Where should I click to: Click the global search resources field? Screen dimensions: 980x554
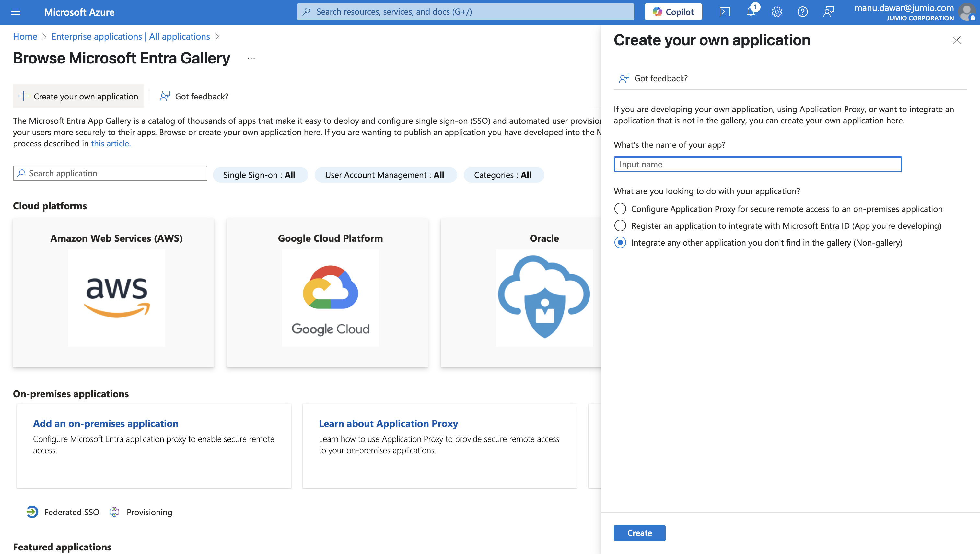[x=465, y=12]
